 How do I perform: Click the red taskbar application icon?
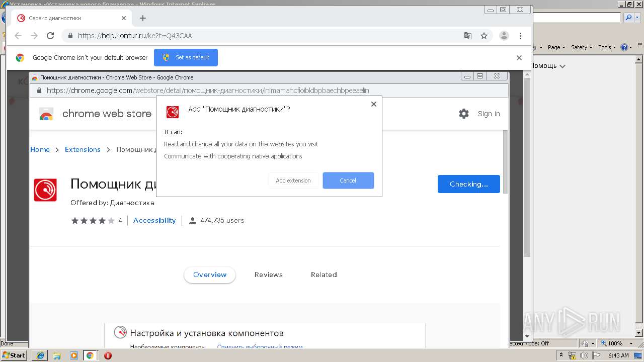(108, 355)
